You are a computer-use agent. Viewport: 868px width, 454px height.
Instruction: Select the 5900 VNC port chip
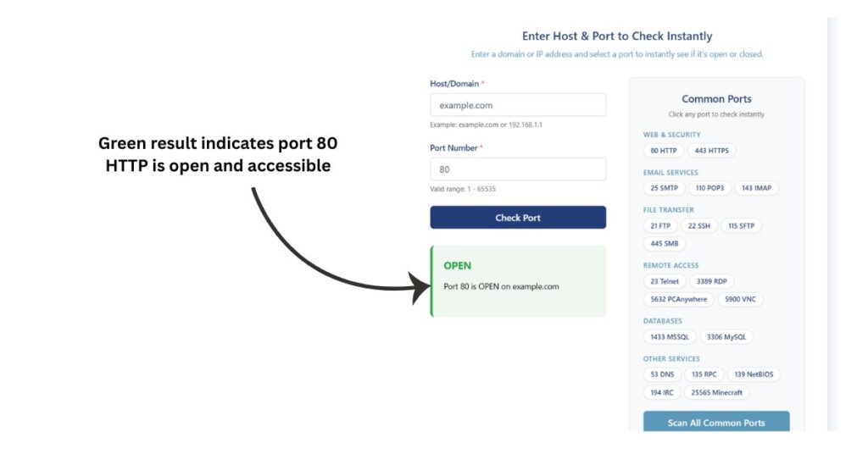pyautogui.click(x=740, y=299)
